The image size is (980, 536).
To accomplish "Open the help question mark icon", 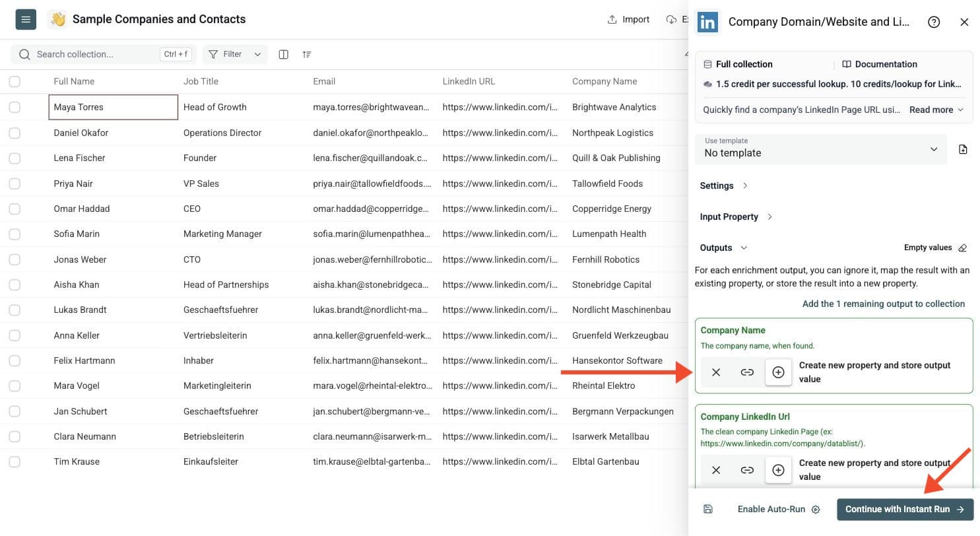I will 934,22.
